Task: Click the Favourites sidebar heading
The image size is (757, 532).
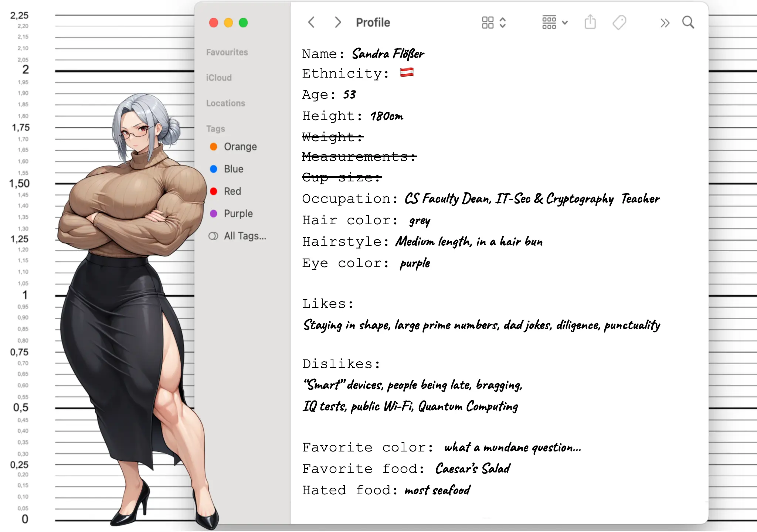Action: click(x=227, y=52)
